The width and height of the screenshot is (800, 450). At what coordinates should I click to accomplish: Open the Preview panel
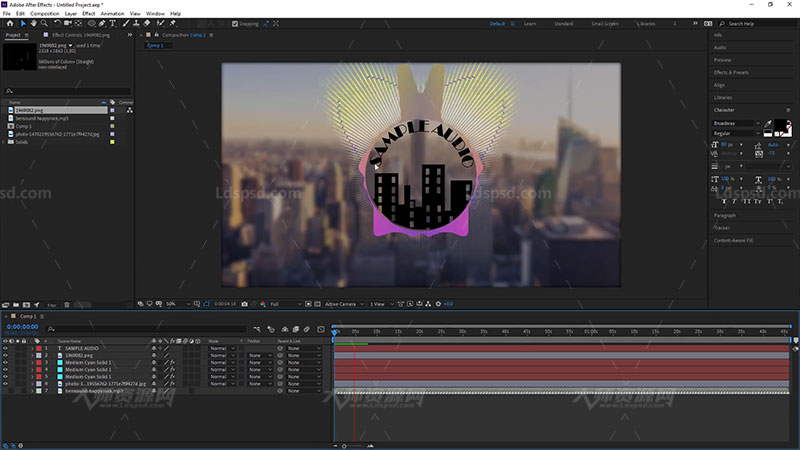click(x=722, y=60)
